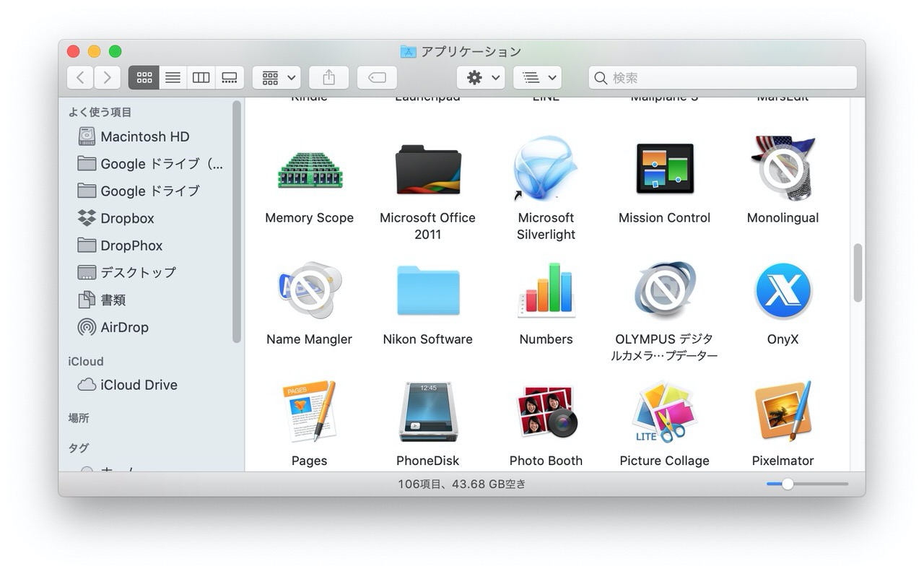
Task: Click the sidebar scrollbar
Action: click(x=237, y=222)
